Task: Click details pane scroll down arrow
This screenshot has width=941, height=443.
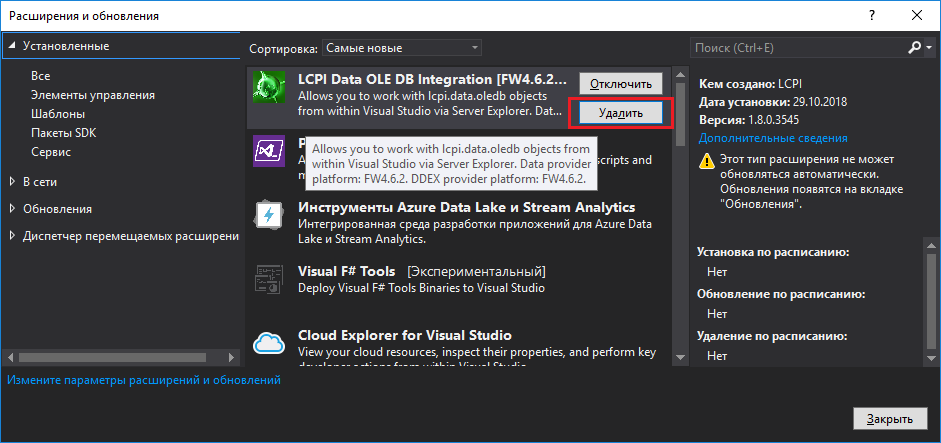Action: 930,357
